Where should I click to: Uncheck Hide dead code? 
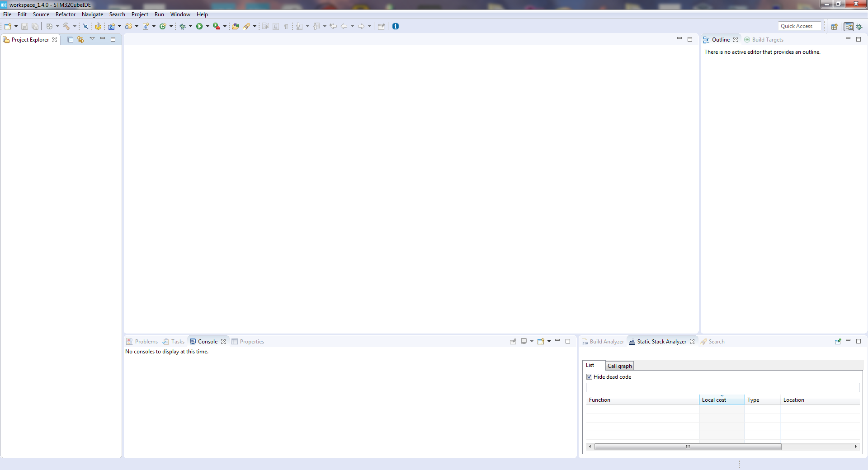coord(589,376)
